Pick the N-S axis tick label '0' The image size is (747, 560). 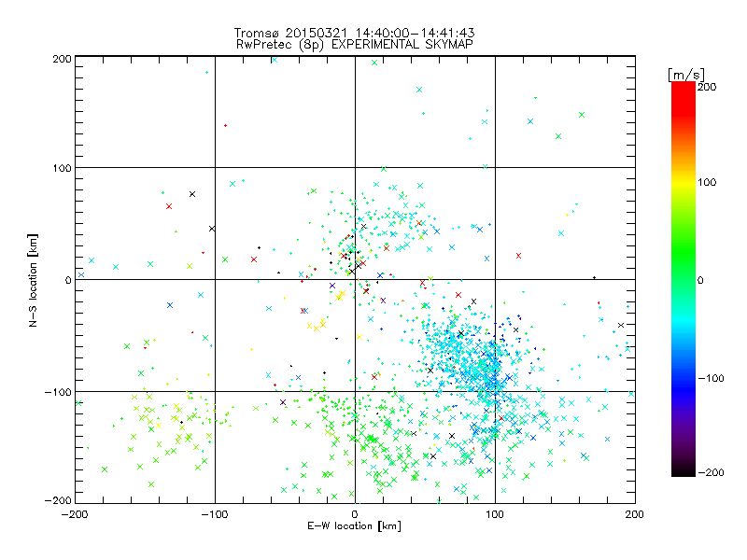pos(68,280)
